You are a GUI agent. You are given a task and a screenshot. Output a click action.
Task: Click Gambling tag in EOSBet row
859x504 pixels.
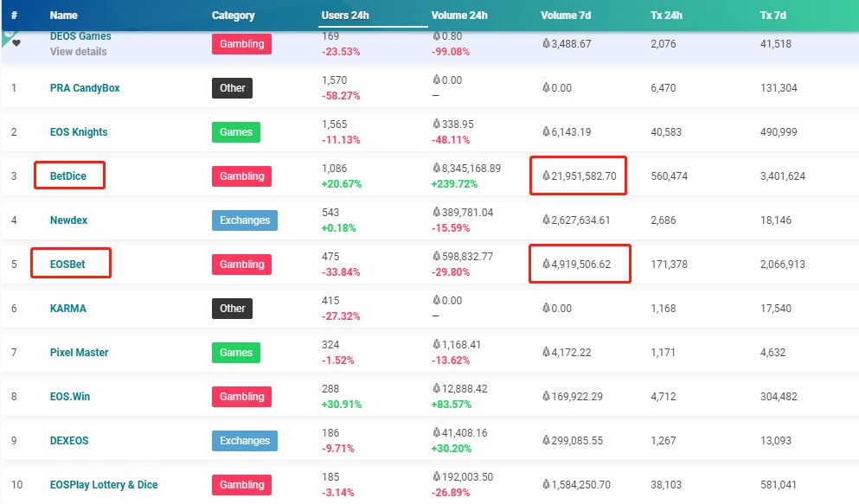click(x=241, y=265)
